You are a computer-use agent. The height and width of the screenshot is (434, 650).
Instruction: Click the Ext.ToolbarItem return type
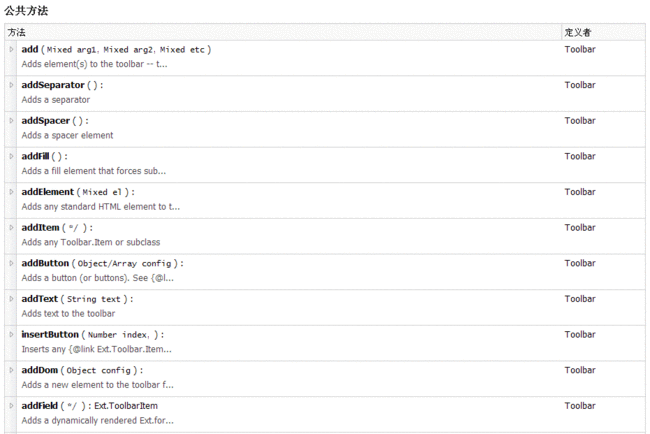tap(126, 406)
